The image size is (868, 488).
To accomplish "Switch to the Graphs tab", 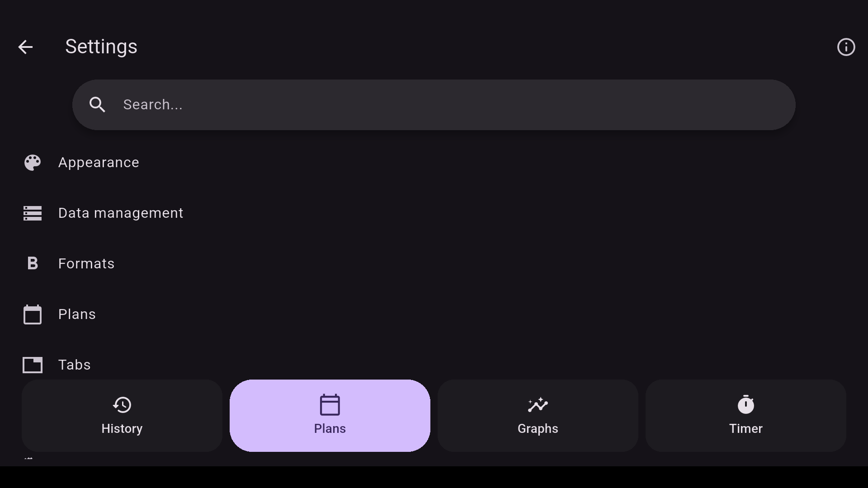I will pyautogui.click(x=538, y=416).
